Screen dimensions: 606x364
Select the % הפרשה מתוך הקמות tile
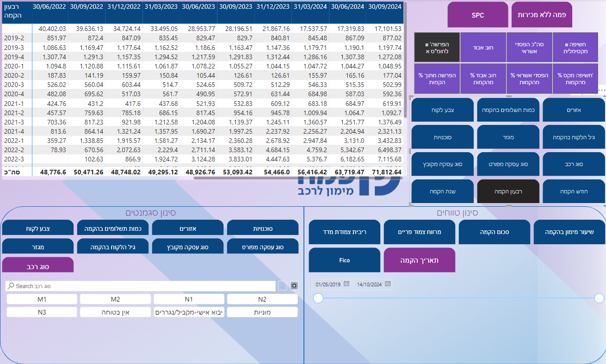(437, 79)
